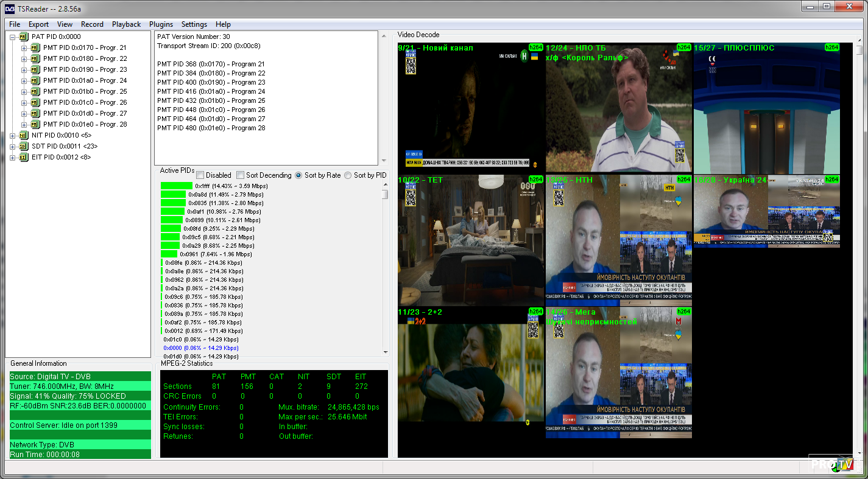
Task: Click the PMT icon for Progr. 21
Action: 35,47
